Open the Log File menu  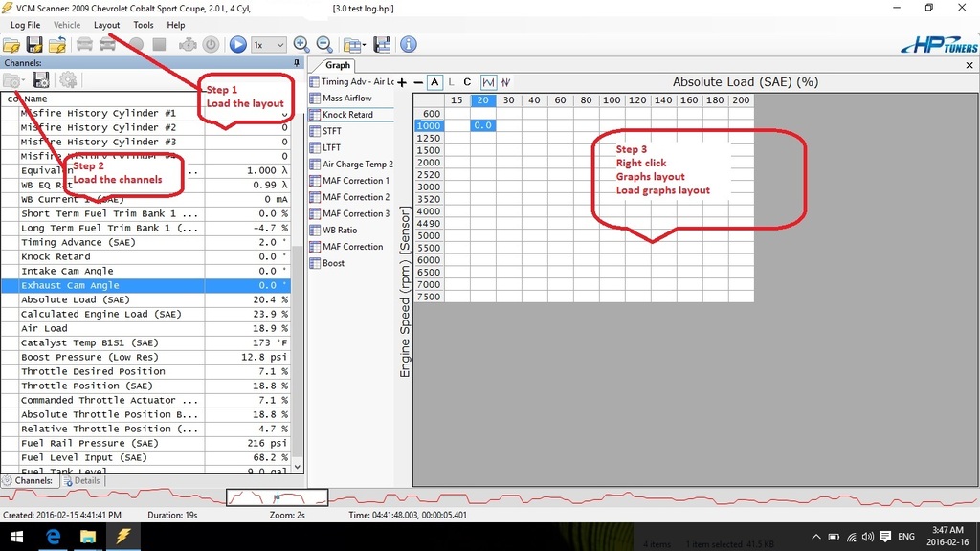pos(26,25)
